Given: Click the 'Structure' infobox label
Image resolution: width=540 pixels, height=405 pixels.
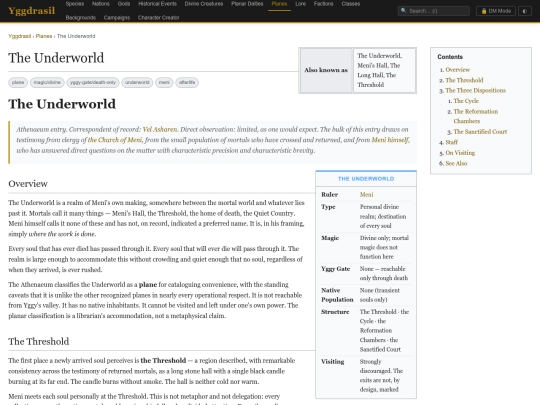Looking at the screenshot, I should (335, 312).
